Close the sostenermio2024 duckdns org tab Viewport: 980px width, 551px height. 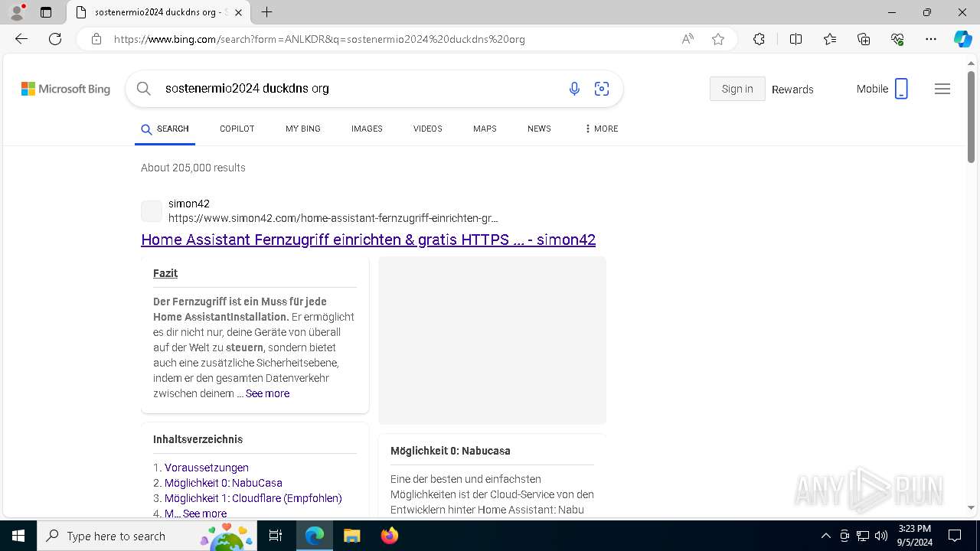coord(240,12)
